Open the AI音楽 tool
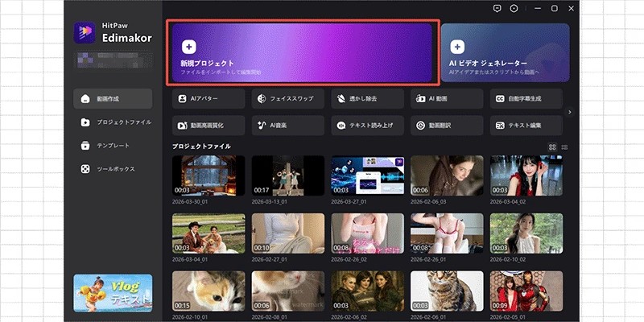Screen dimensions: 644x322 click(x=288, y=126)
